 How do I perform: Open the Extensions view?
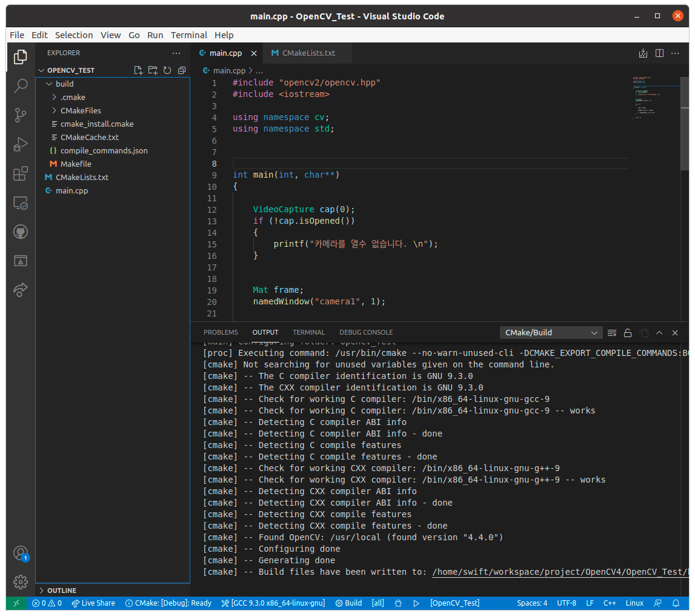point(21,173)
